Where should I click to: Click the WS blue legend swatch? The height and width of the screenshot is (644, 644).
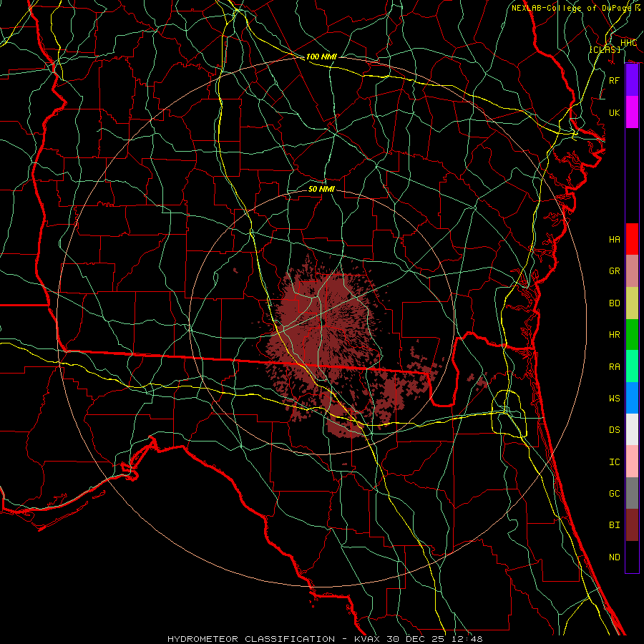click(x=632, y=398)
